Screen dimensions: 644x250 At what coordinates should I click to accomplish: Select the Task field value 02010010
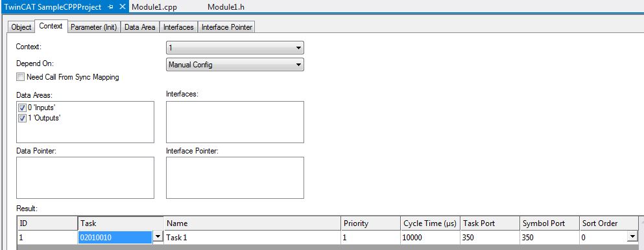pyautogui.click(x=115, y=237)
